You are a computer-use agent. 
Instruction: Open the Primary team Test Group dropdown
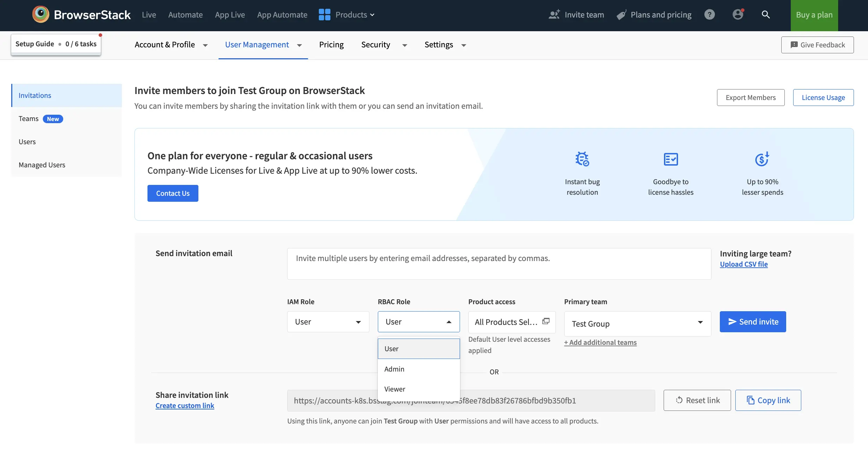tap(637, 323)
